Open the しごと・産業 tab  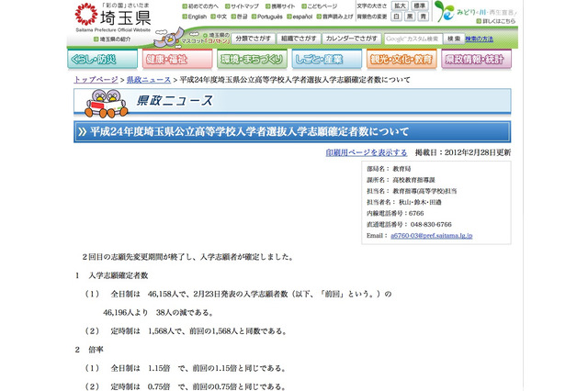[x=327, y=59]
